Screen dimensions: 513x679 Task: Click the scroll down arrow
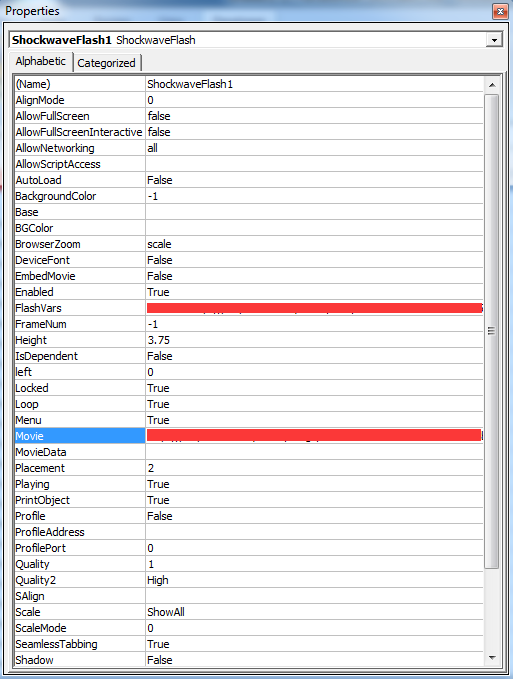pos(492,658)
